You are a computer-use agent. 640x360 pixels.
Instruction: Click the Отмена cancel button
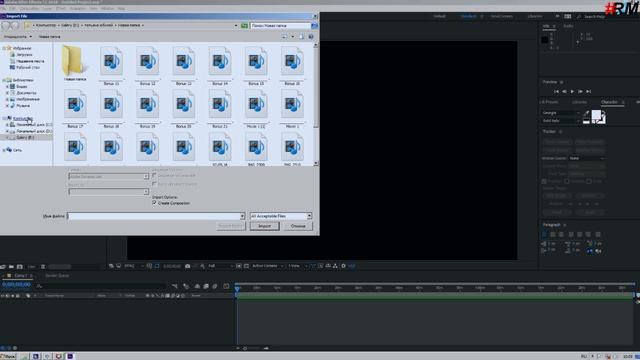click(298, 226)
